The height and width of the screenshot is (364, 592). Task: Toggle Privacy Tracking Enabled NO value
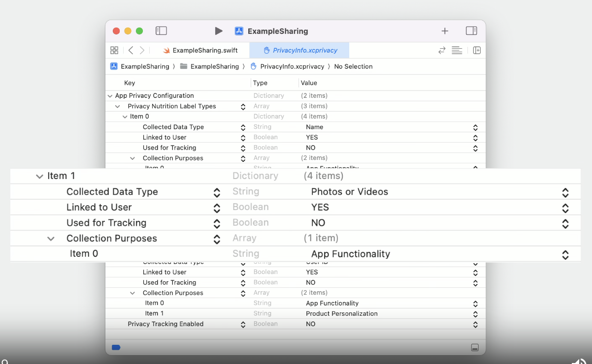(x=475, y=324)
